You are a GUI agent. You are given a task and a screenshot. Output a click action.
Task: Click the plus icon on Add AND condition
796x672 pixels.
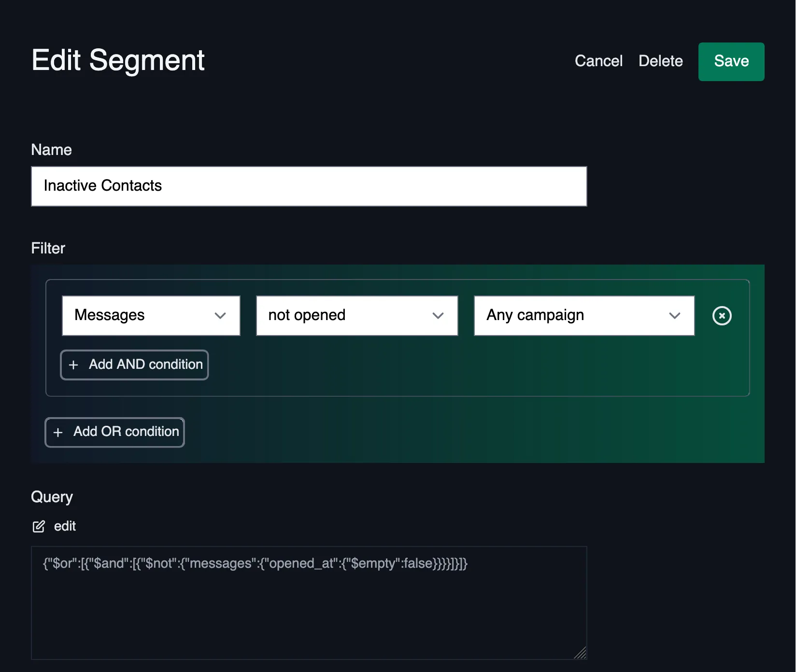(x=73, y=365)
